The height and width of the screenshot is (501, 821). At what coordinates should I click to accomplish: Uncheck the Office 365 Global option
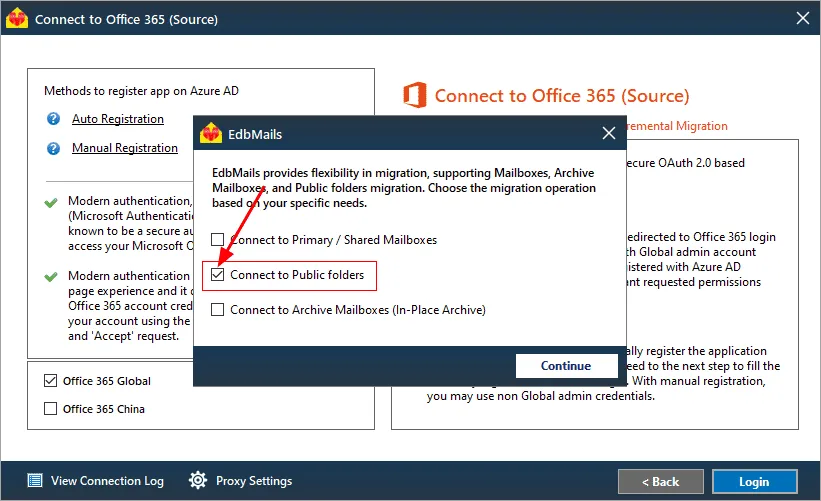tap(50, 381)
